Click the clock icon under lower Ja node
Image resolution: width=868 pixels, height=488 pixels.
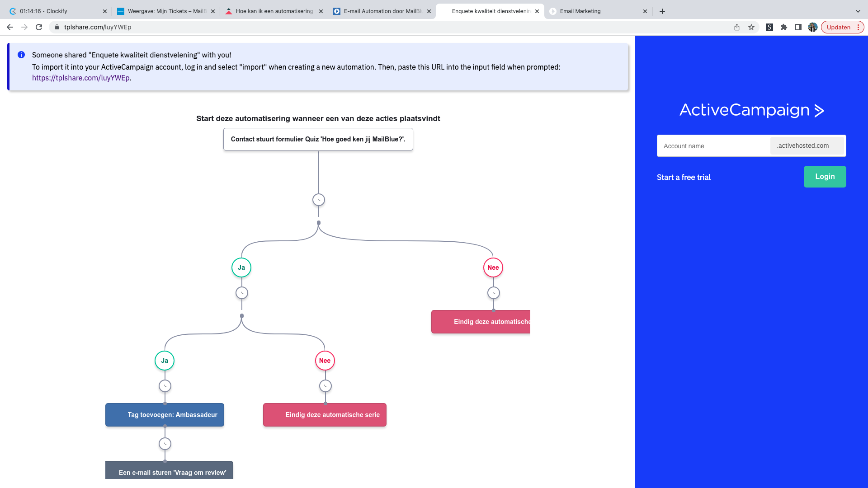165,386
